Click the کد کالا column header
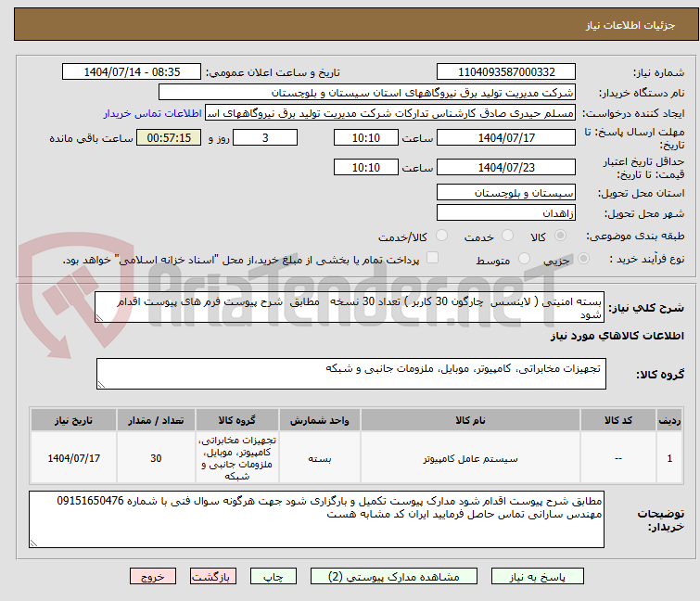This screenshot has height=601, width=700. click(x=618, y=420)
